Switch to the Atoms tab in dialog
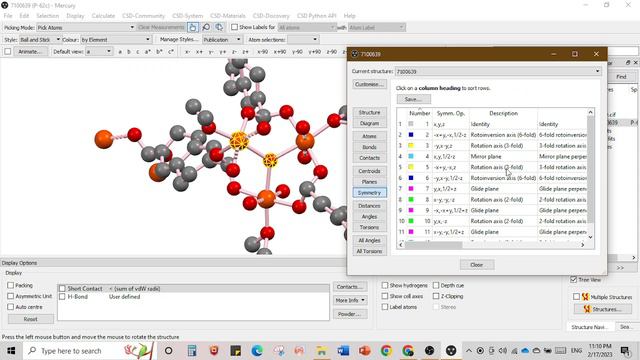Image resolution: width=640 pixels, height=360 pixels. tap(369, 136)
